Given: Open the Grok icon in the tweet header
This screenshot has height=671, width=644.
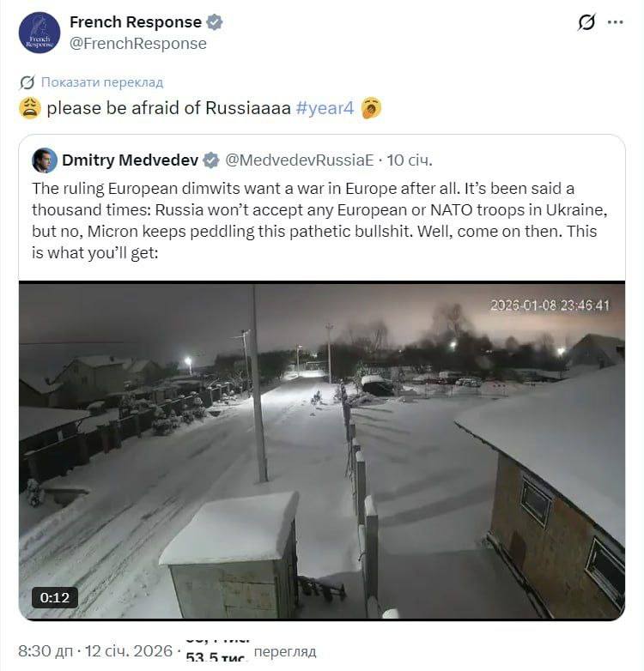Looking at the screenshot, I should pyautogui.click(x=586, y=22).
